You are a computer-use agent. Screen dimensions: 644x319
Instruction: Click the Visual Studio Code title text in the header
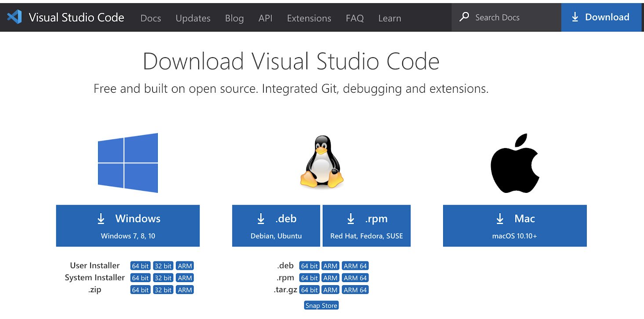coord(76,18)
